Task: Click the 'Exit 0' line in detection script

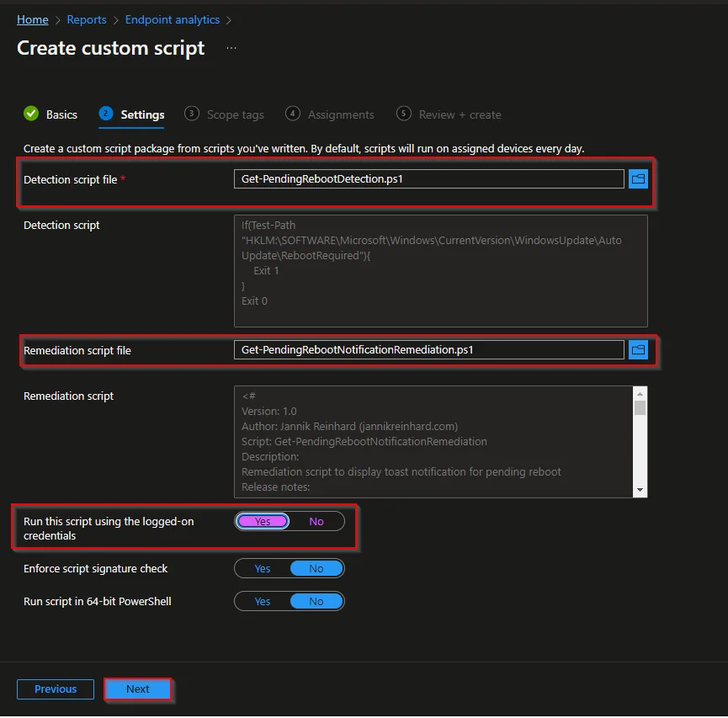Action: tap(254, 301)
